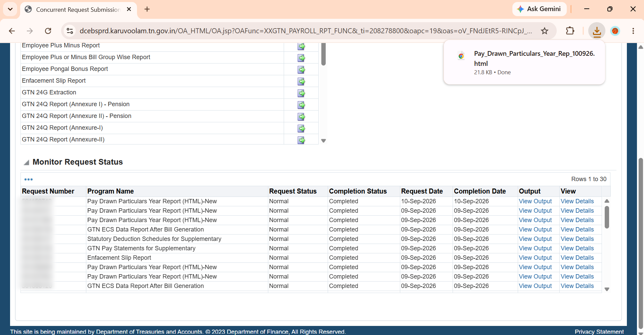Click the request table scrollbar down arrow
The height and width of the screenshot is (335, 644).
[x=607, y=289]
